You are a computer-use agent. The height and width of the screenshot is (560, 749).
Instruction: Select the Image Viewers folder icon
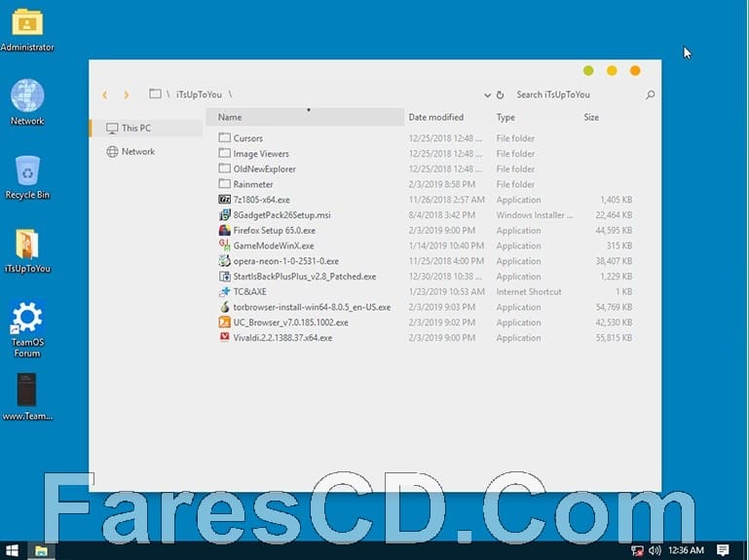(x=225, y=153)
